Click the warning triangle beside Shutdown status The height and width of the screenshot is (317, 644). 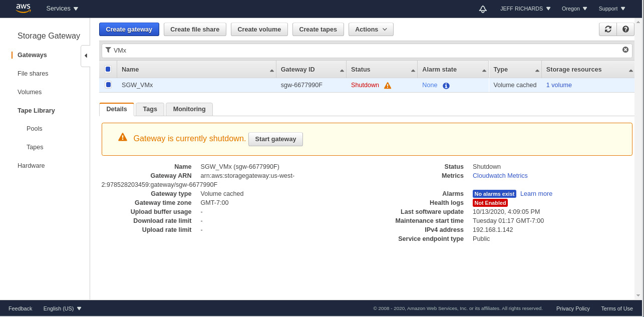click(387, 85)
